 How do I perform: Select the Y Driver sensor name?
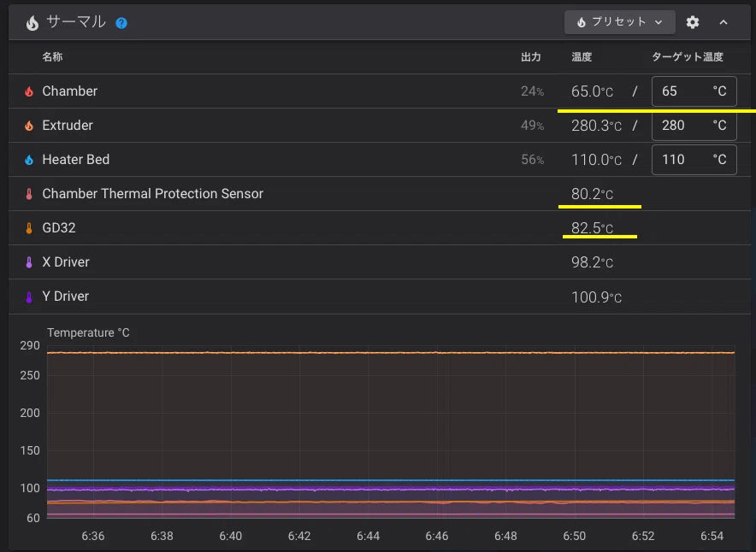tap(66, 297)
